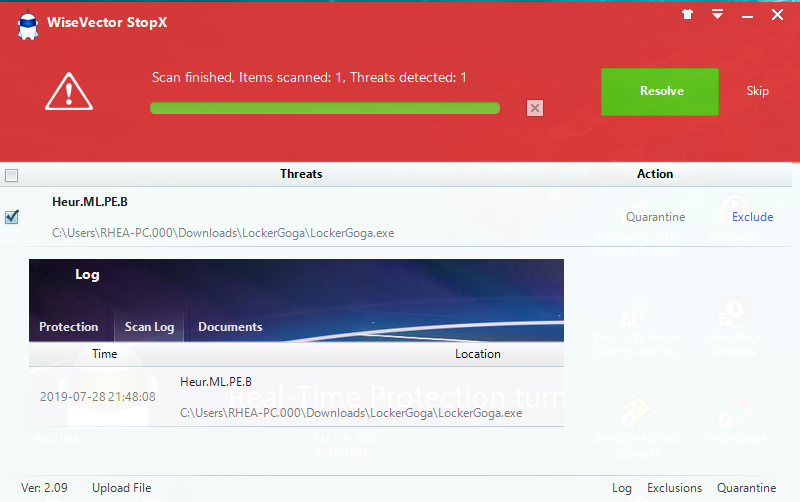Viewport: 800px width, 502px height.
Task: Click the WiseVector StopX robot logo
Action: click(x=28, y=25)
